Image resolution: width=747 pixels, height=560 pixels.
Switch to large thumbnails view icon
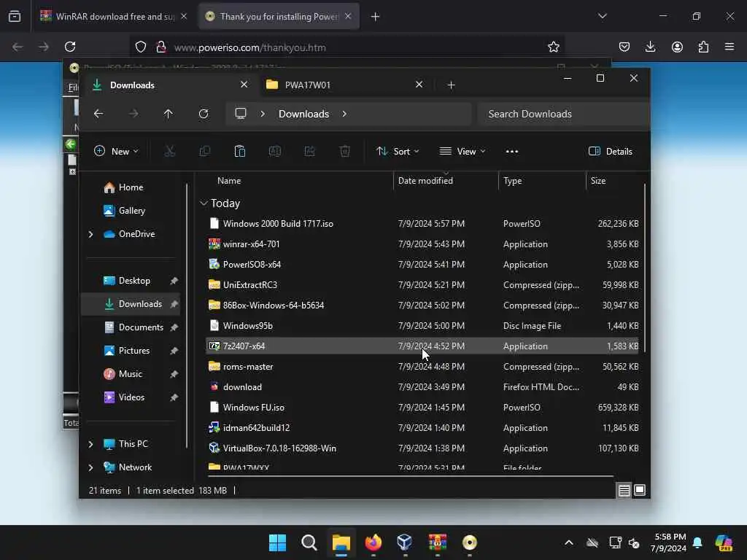click(640, 490)
